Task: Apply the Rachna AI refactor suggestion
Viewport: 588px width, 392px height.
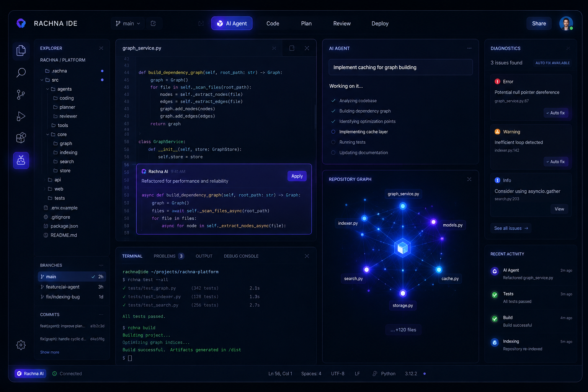Action: [297, 176]
